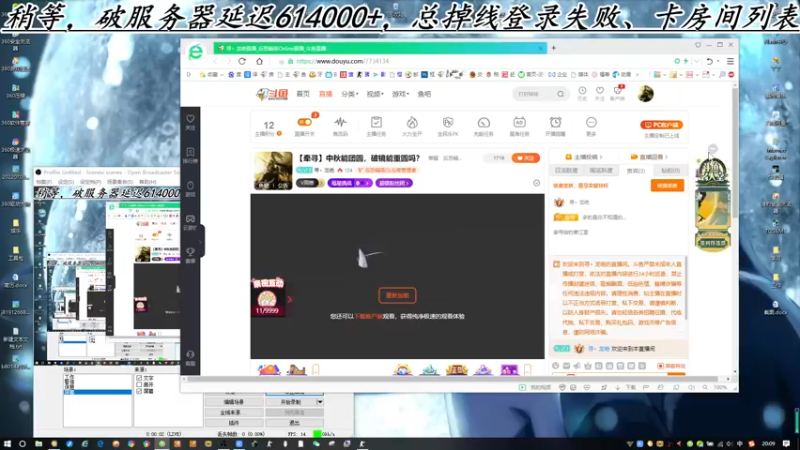Open the More ellipsis icon
800x450 pixels.
(x=591, y=122)
